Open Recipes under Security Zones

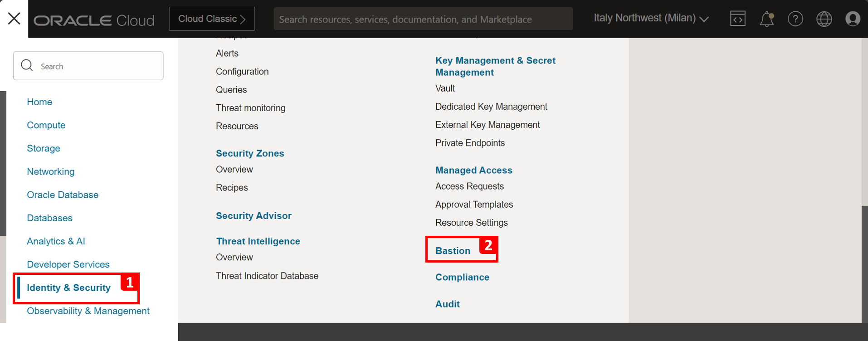pyautogui.click(x=232, y=188)
